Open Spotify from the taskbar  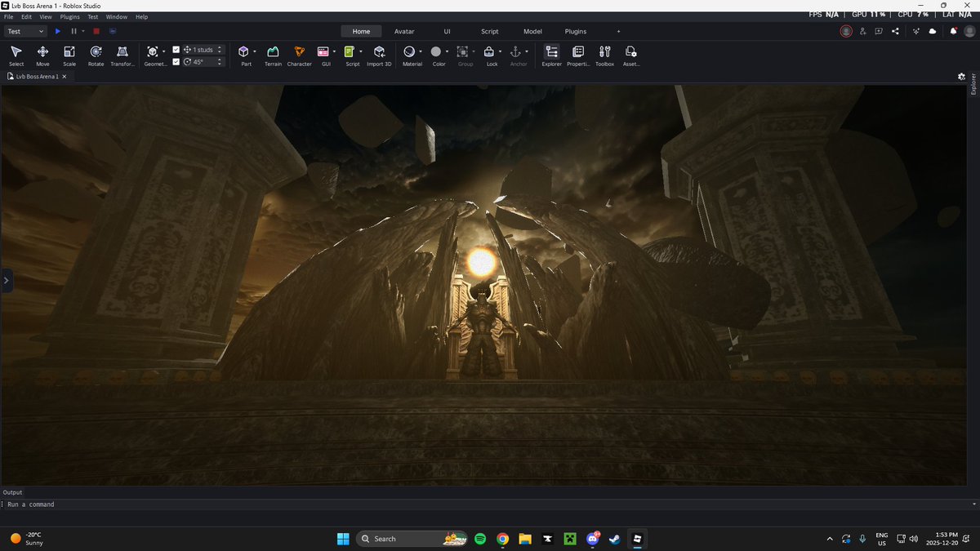[x=480, y=539]
